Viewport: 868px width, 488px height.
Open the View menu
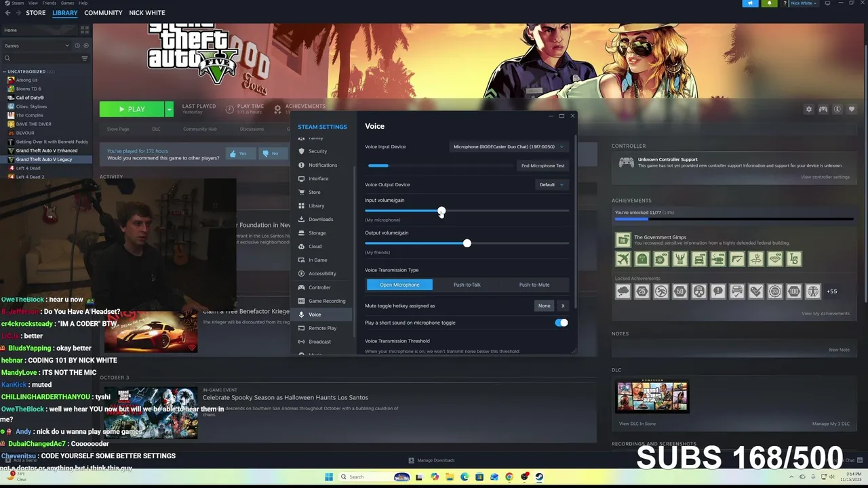pyautogui.click(x=33, y=3)
